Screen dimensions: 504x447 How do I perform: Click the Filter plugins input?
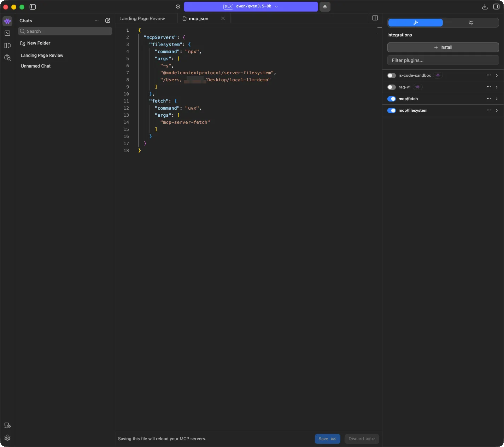coord(443,60)
